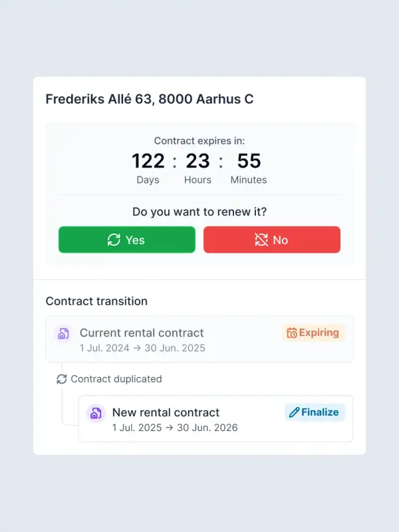Click the Frederiks Allé 63 address heading
Screen dimensions: 399x532
[x=149, y=99]
